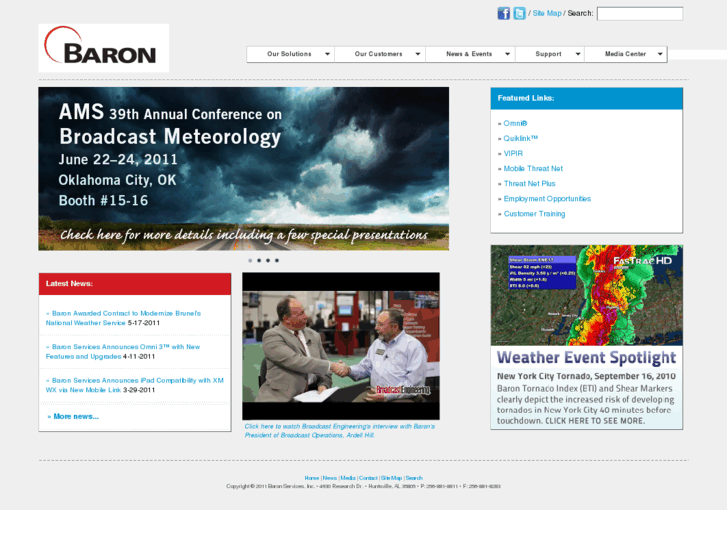Play the Broadcast Engineering interview video
727x545 pixels.
click(x=341, y=346)
